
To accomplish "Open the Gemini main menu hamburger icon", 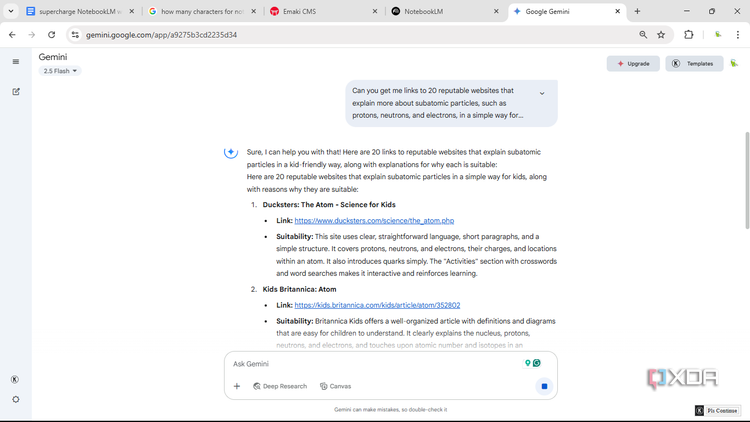I will point(16,62).
